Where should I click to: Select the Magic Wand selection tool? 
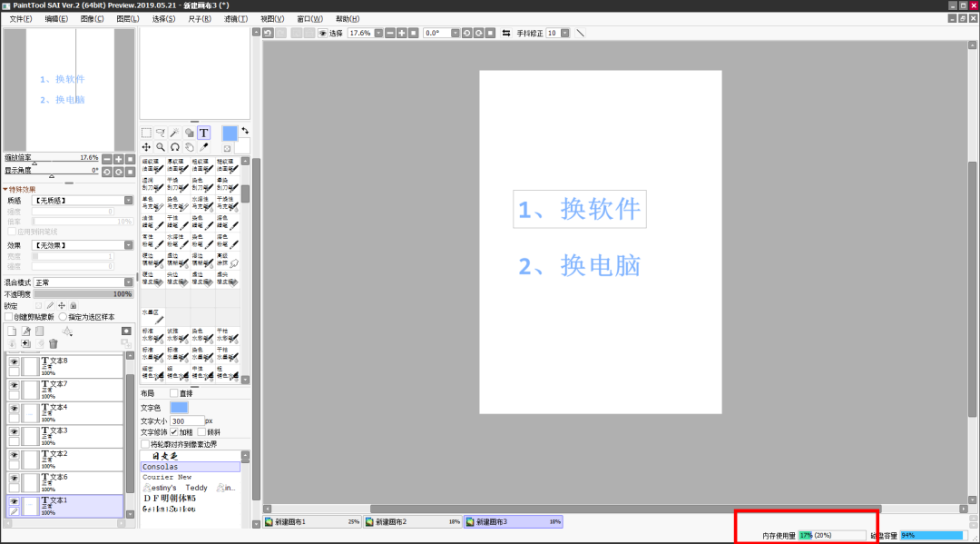pyautogui.click(x=174, y=133)
